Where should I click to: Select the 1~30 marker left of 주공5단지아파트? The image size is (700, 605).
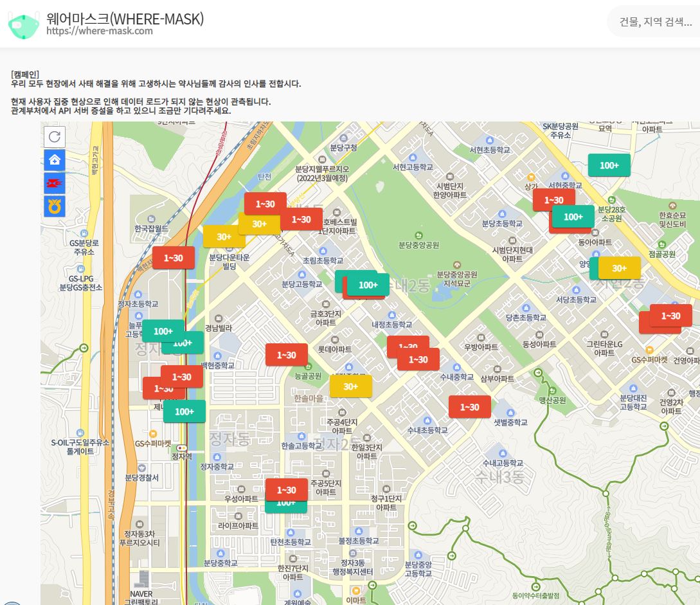click(x=287, y=490)
